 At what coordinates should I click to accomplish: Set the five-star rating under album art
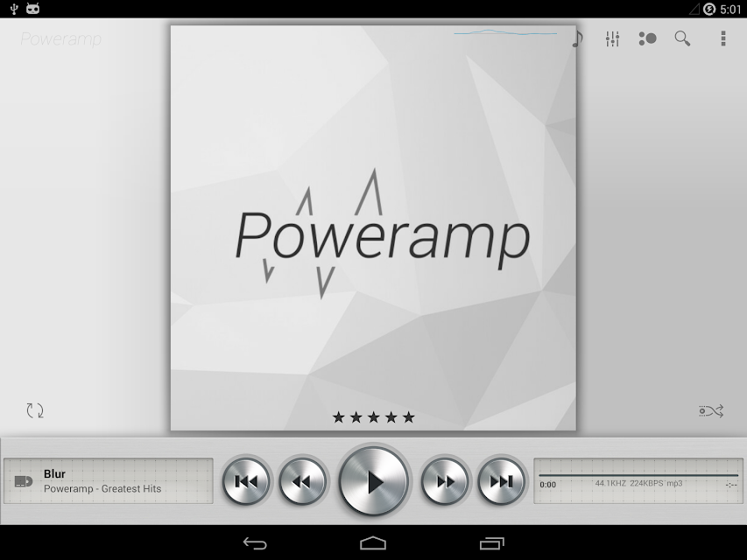click(373, 417)
